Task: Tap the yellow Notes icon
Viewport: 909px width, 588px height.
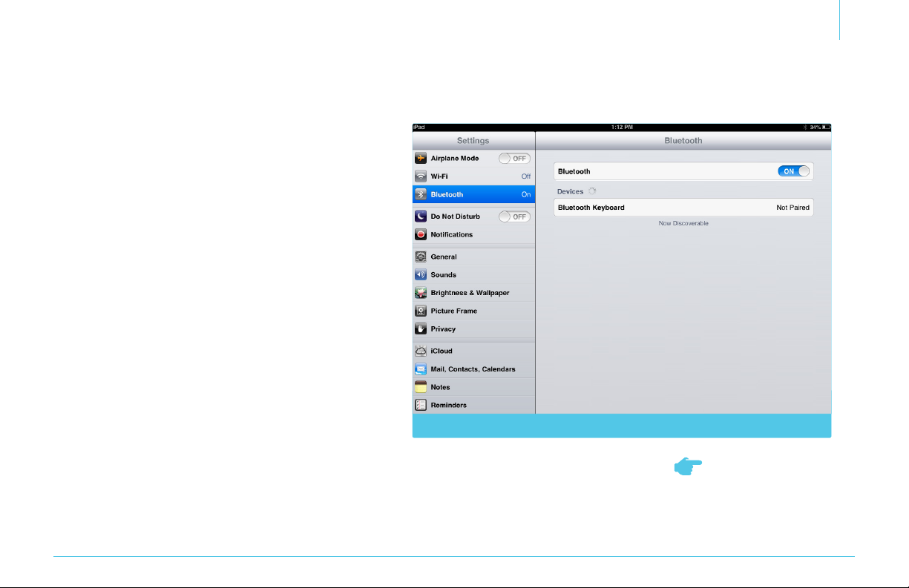Action: coord(421,387)
